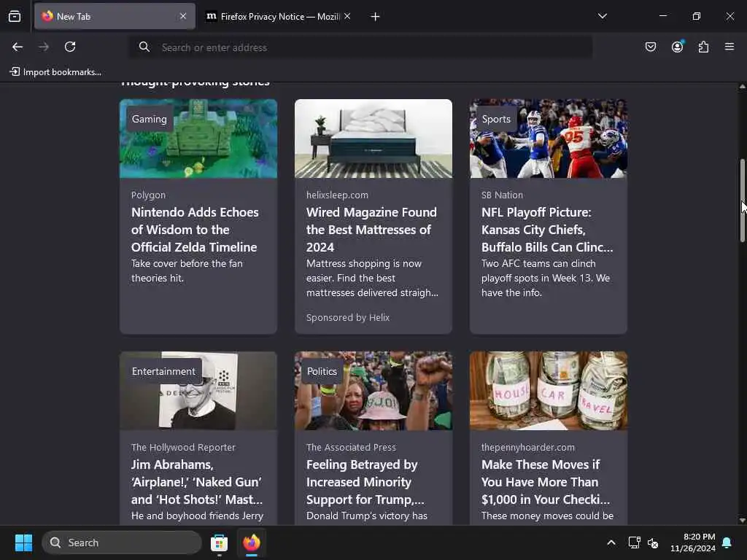
Task: Click the magnifier icon in address bar
Action: click(x=144, y=47)
